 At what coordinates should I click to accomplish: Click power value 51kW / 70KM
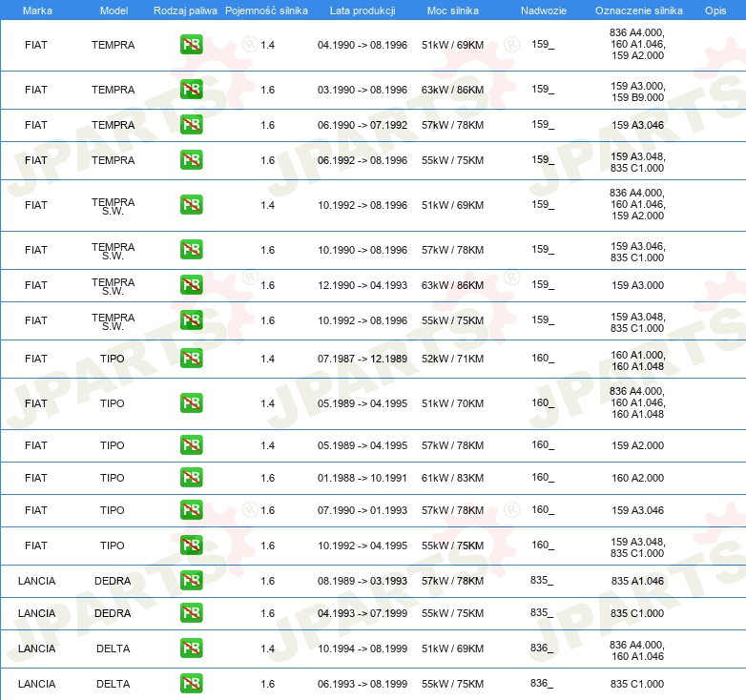[x=452, y=403]
